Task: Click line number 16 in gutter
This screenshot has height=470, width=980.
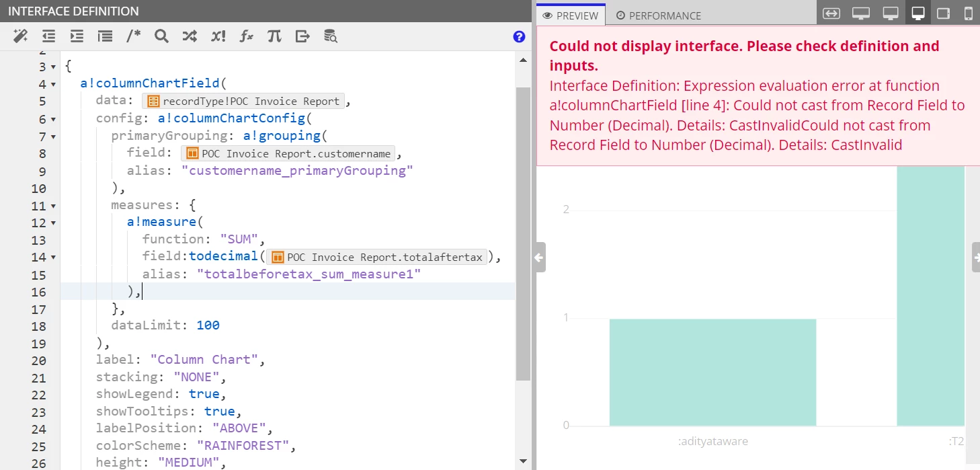Action: click(38, 292)
